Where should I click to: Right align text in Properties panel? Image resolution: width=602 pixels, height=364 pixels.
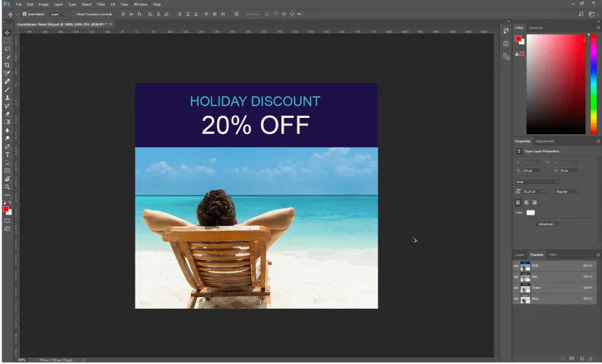534,202
